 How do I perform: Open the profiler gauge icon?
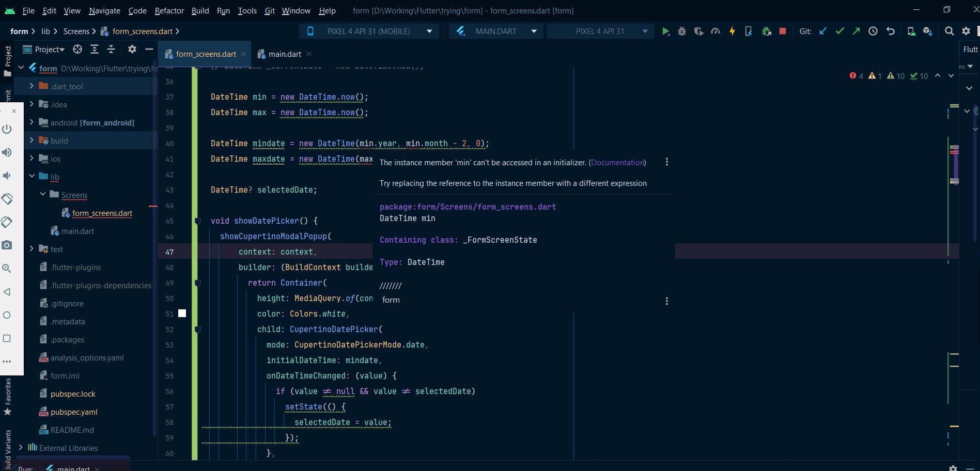715,32
